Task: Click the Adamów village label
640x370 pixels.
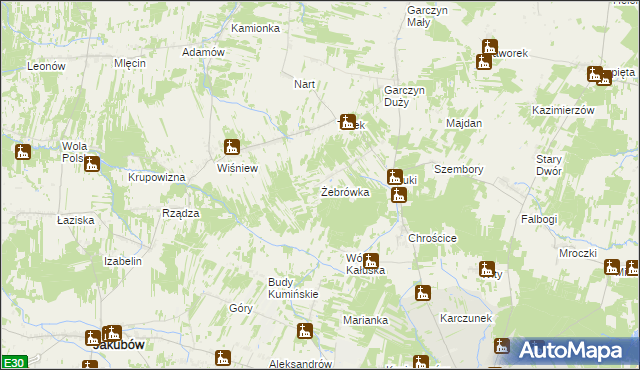Action: (203, 52)
